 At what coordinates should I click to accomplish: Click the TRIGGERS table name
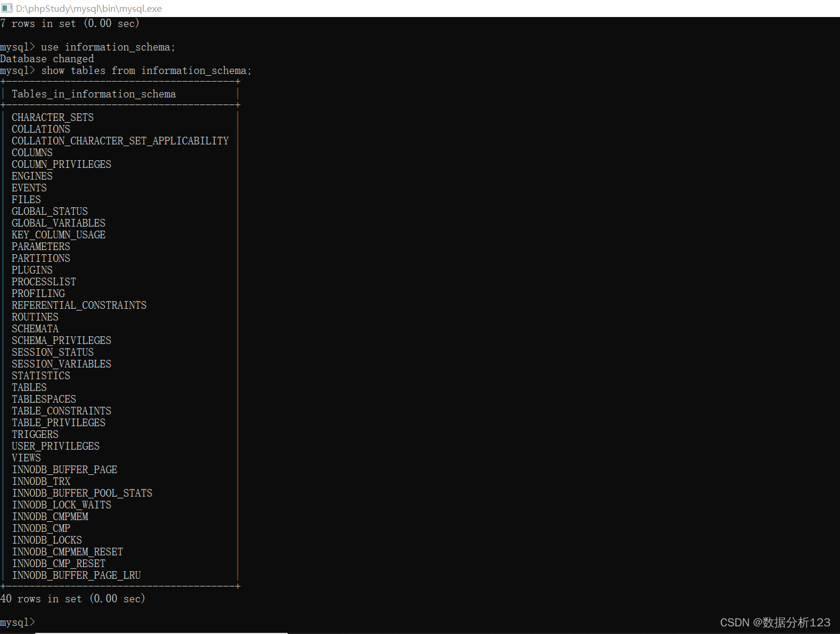[35, 434]
